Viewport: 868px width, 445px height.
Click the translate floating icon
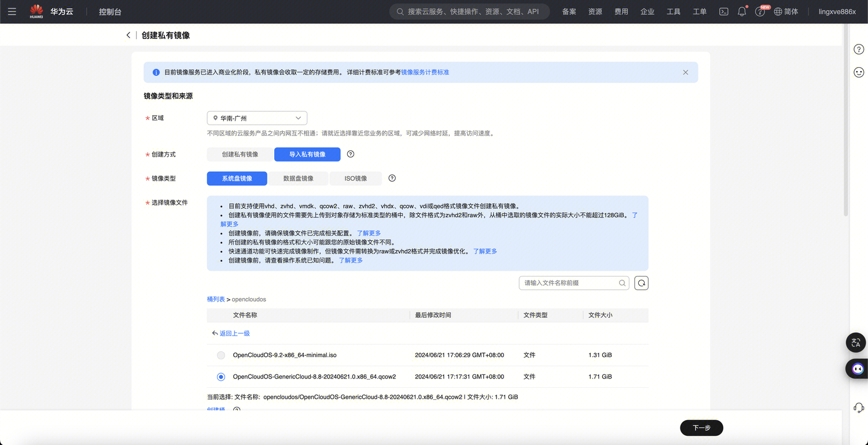tap(856, 343)
